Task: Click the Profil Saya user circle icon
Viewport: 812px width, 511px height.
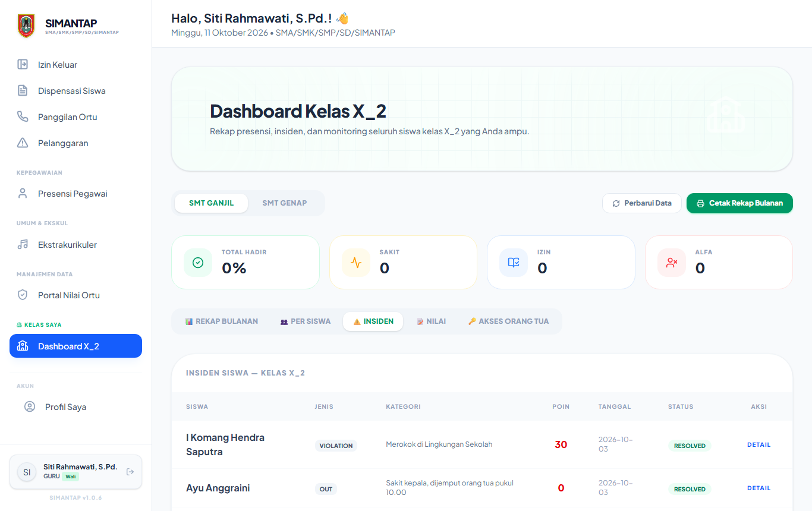Action: pos(30,406)
